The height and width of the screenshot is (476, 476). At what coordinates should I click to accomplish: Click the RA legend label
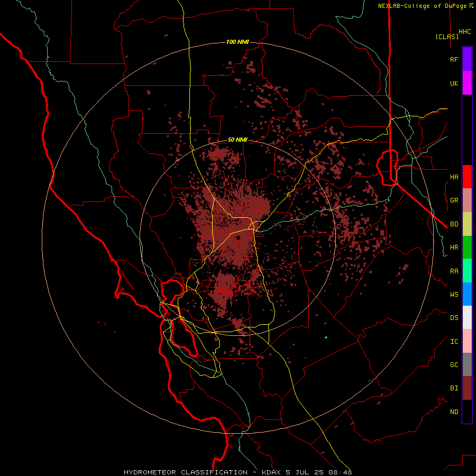[454, 271]
